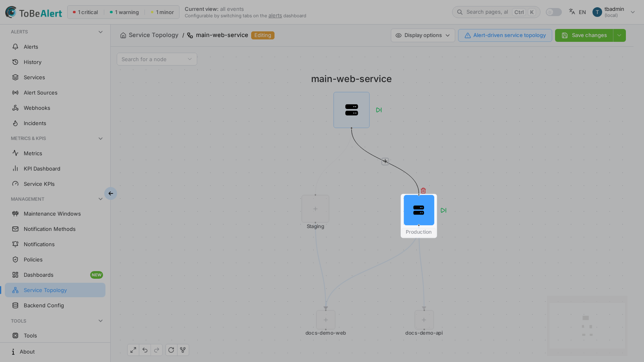
Task: Collapse the ALERTS section
Action: click(x=101, y=32)
